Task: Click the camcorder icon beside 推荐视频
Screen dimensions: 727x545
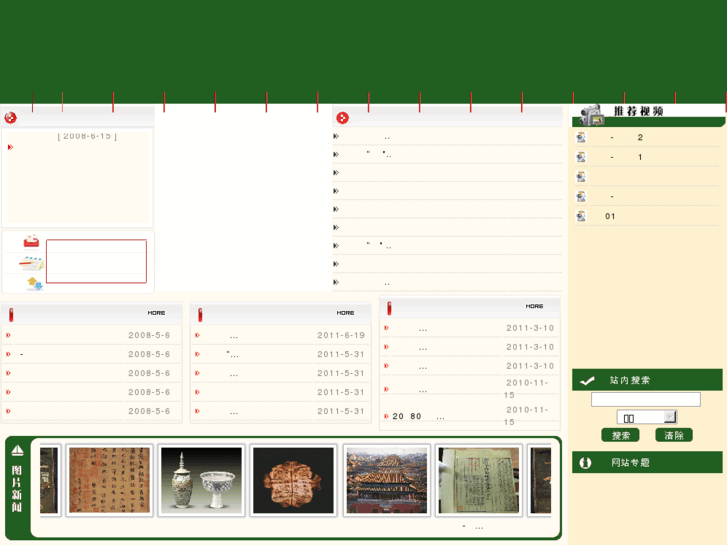Action: 592,114
